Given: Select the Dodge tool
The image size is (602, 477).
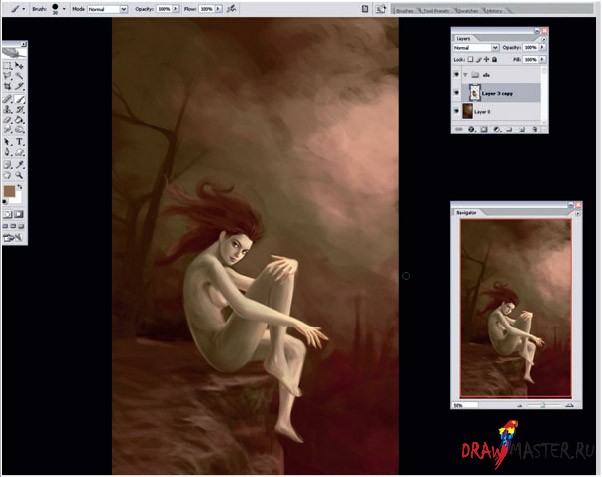Looking at the screenshot, I should (19, 130).
